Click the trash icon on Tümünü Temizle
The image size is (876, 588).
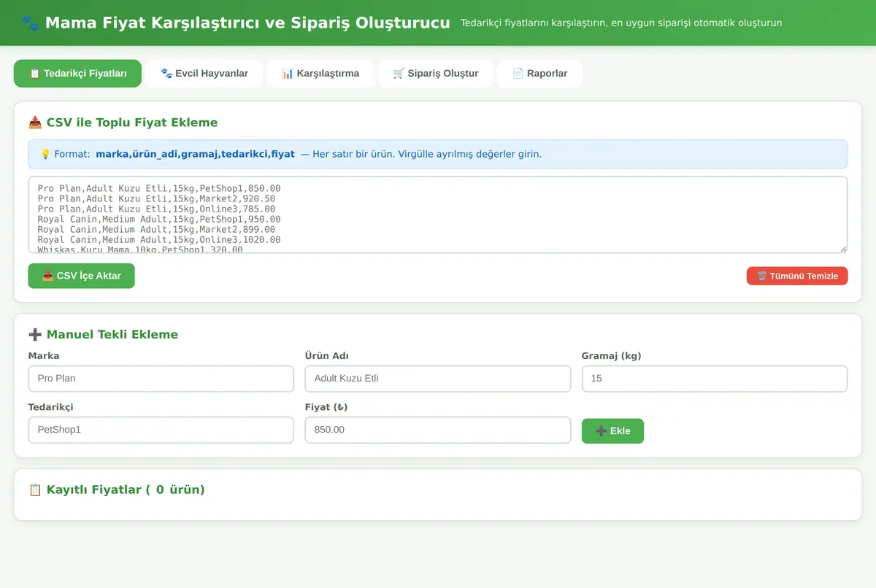761,276
